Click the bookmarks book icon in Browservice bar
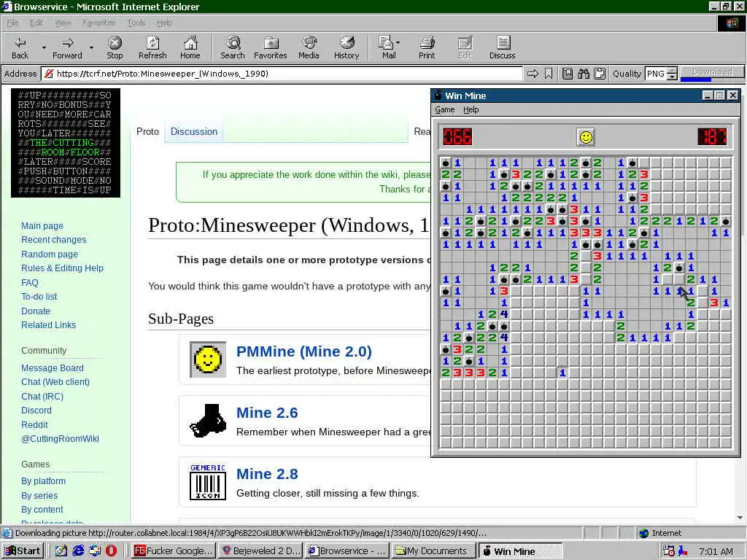This screenshot has width=747, height=560. pos(567,74)
